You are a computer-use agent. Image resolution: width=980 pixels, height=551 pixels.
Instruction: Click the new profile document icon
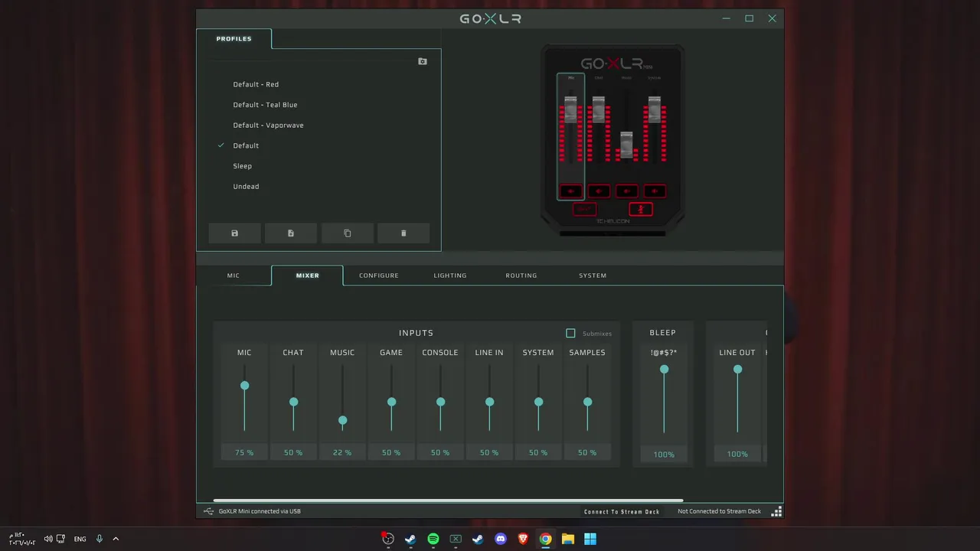(x=291, y=233)
